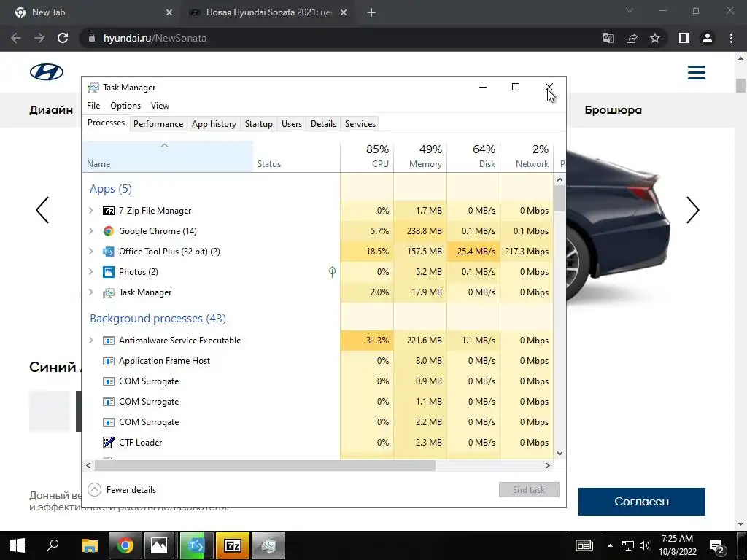This screenshot has width=747, height=560.
Task: Open File Explorer from taskbar
Action: [89, 545]
